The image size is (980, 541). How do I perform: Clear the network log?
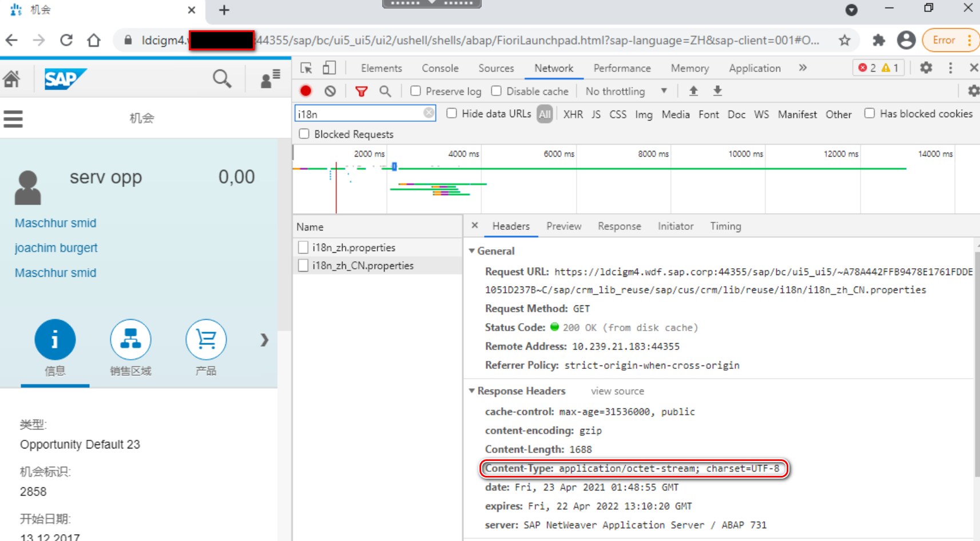[330, 91]
